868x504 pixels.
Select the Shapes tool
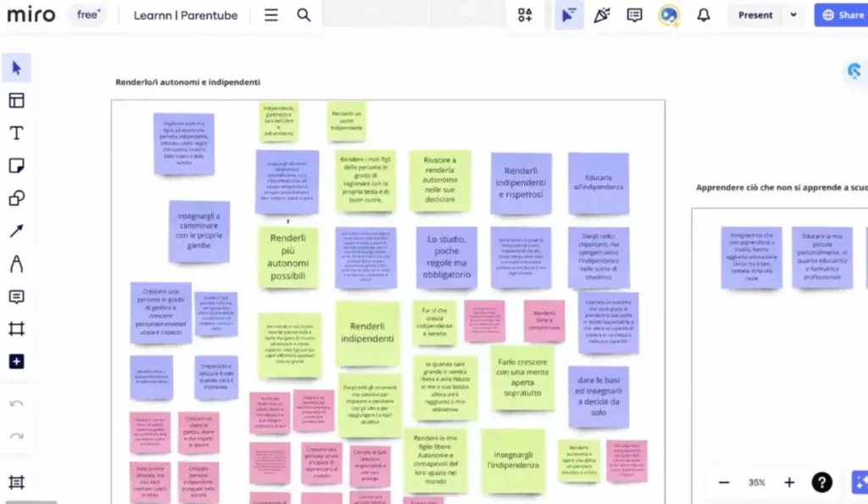[x=17, y=199]
